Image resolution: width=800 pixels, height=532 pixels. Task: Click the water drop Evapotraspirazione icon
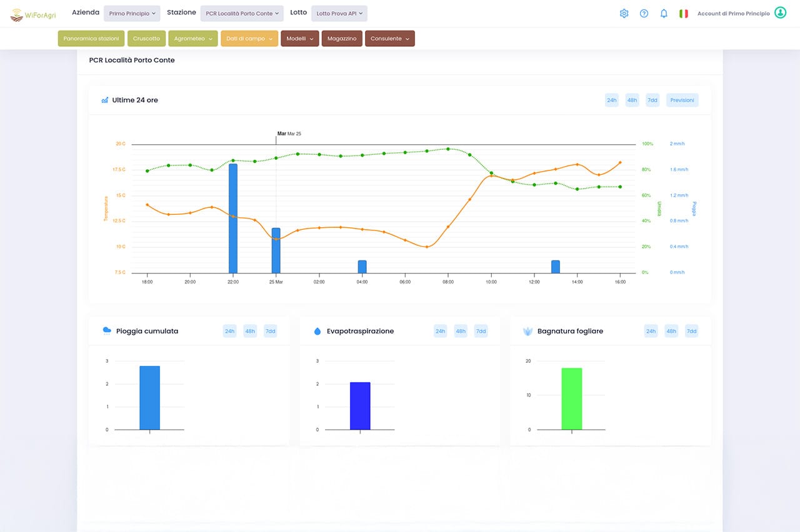(x=317, y=331)
